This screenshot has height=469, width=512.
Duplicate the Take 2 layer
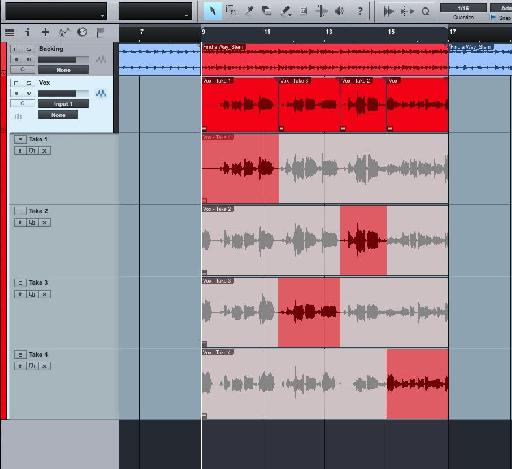pos(32,222)
